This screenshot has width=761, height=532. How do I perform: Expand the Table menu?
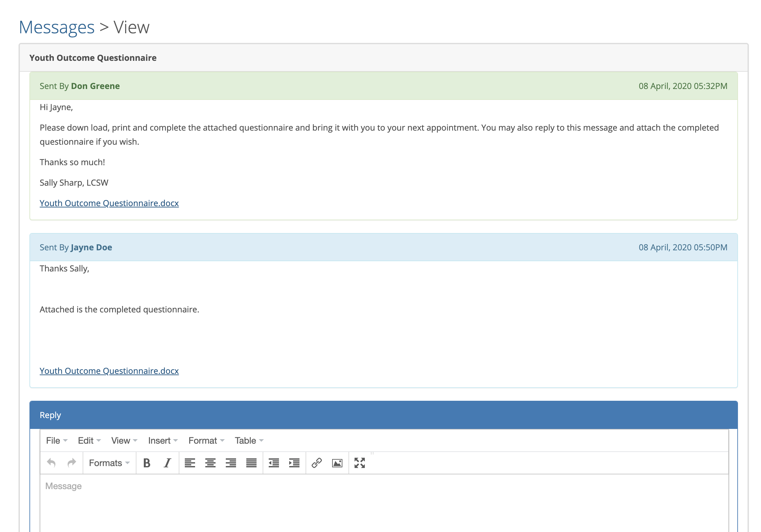click(246, 440)
